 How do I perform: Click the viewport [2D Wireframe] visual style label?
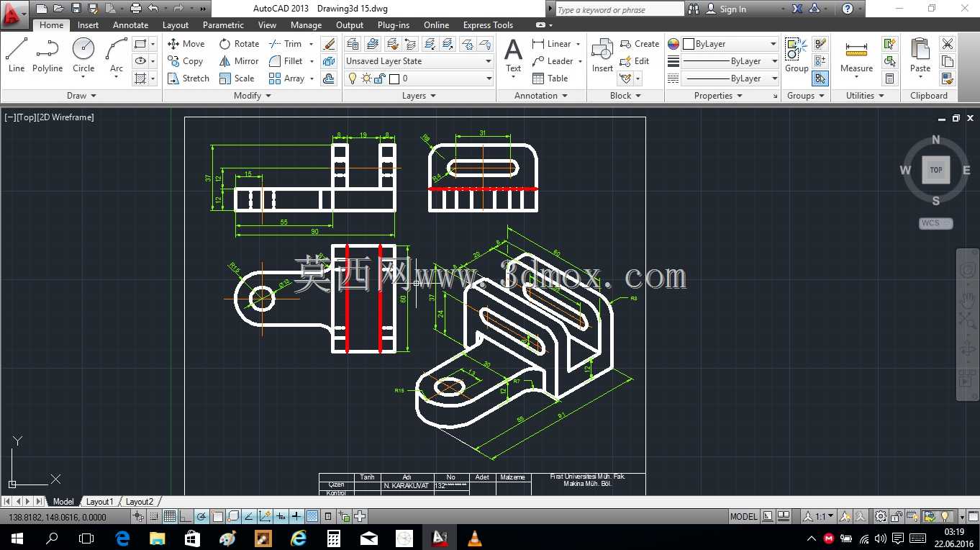click(x=65, y=117)
